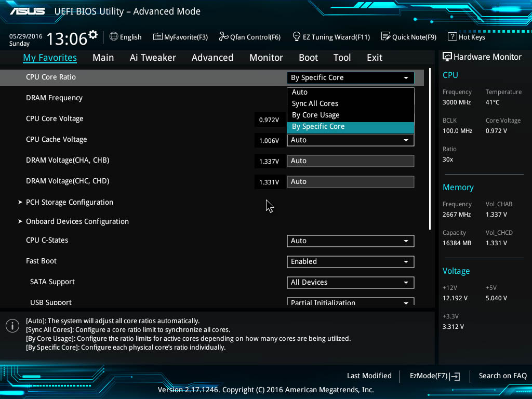Open SATA Support All Devices dropdown
Image resolution: width=532 pixels, height=399 pixels.
[x=351, y=282]
